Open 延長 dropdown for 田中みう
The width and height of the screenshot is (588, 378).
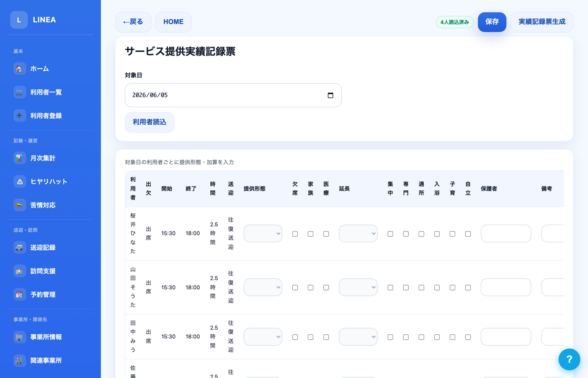pos(358,337)
